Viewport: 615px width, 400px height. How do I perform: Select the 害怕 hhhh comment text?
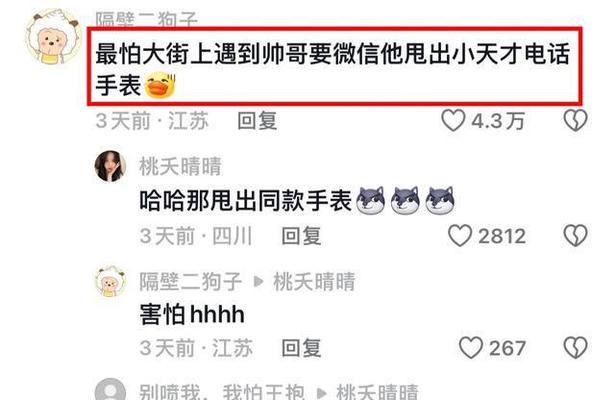[x=192, y=315]
